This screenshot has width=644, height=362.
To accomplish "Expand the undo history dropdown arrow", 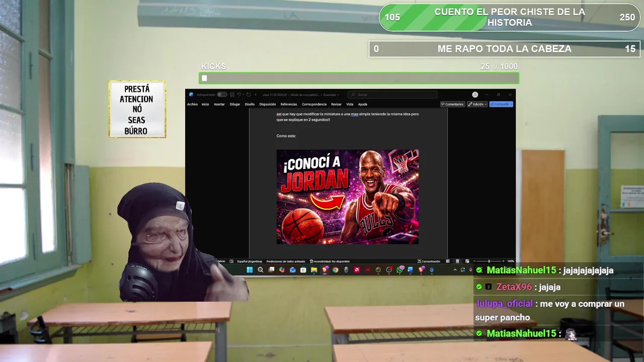I will (x=243, y=95).
